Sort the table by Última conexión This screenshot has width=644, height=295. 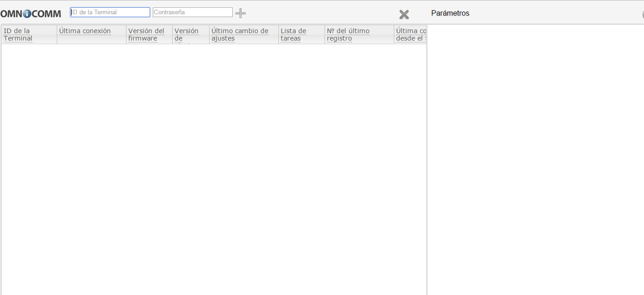click(85, 31)
